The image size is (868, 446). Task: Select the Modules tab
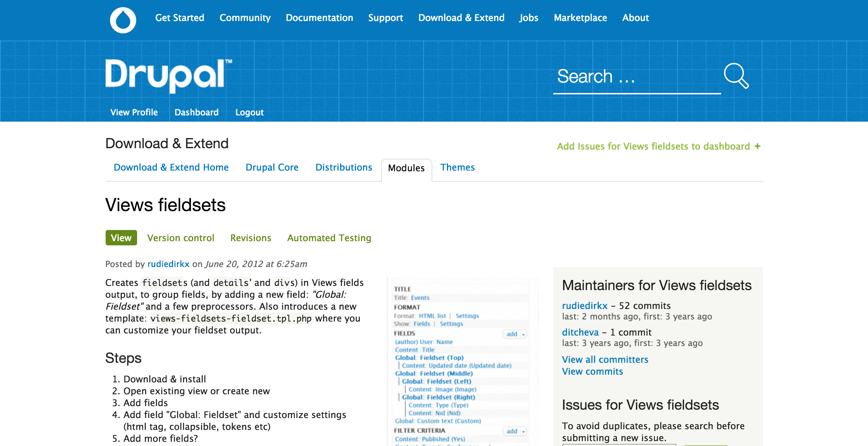[406, 168]
